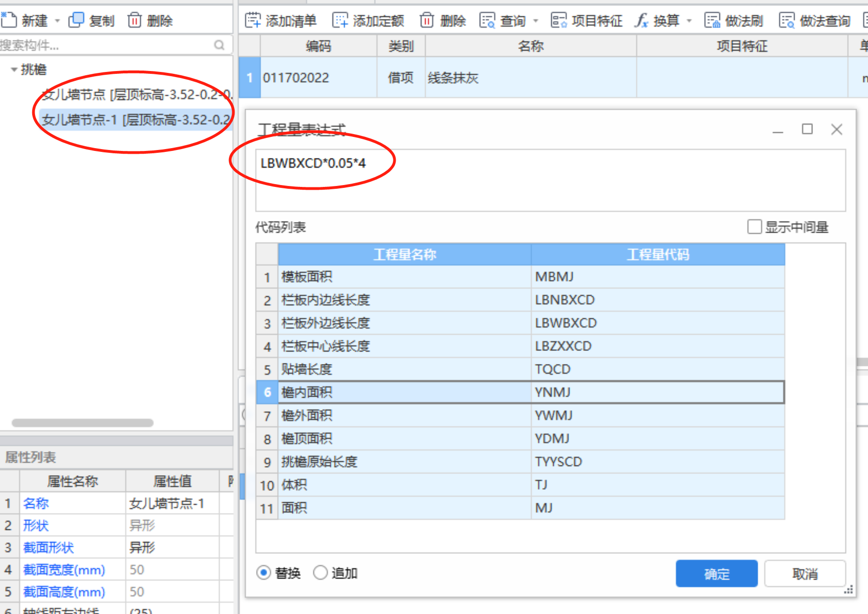Open the 查询 dropdown arrow

pyautogui.click(x=536, y=21)
